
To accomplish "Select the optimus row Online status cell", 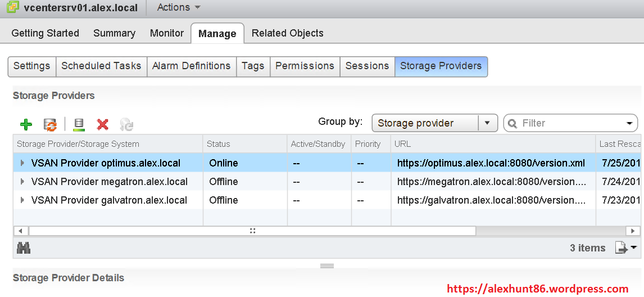I will click(245, 163).
